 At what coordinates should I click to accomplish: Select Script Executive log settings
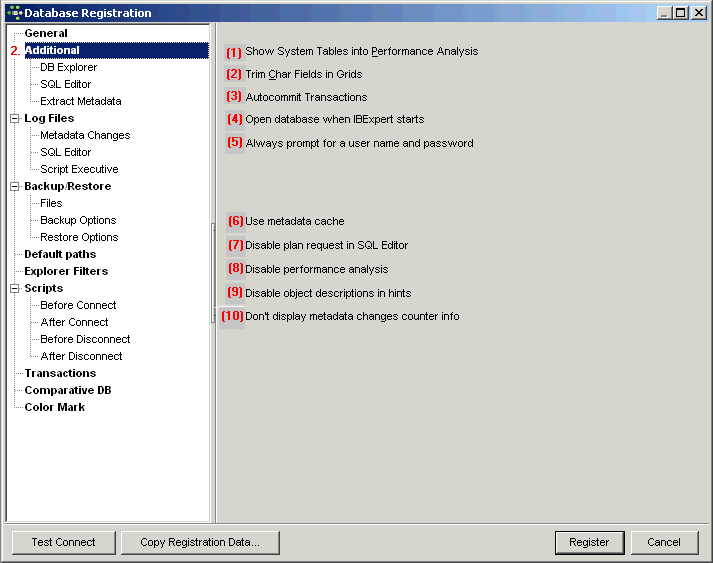click(x=79, y=169)
